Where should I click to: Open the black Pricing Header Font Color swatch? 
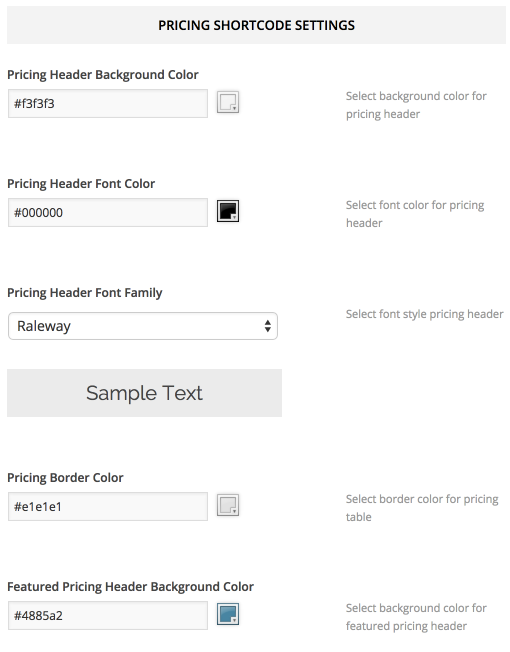click(228, 211)
